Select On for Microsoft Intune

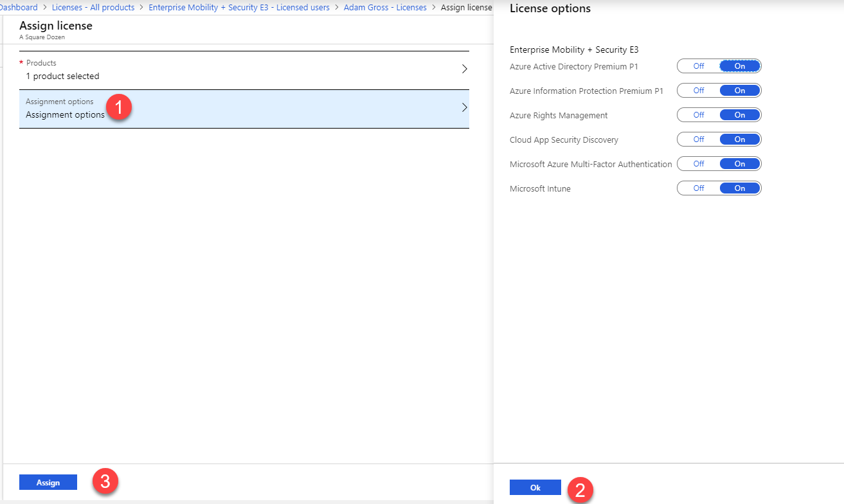click(x=739, y=188)
